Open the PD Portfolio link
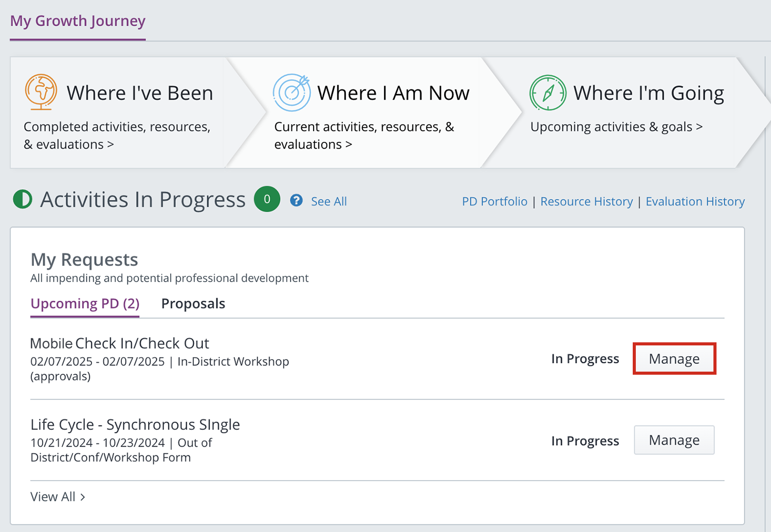The image size is (771, 532). (x=494, y=201)
